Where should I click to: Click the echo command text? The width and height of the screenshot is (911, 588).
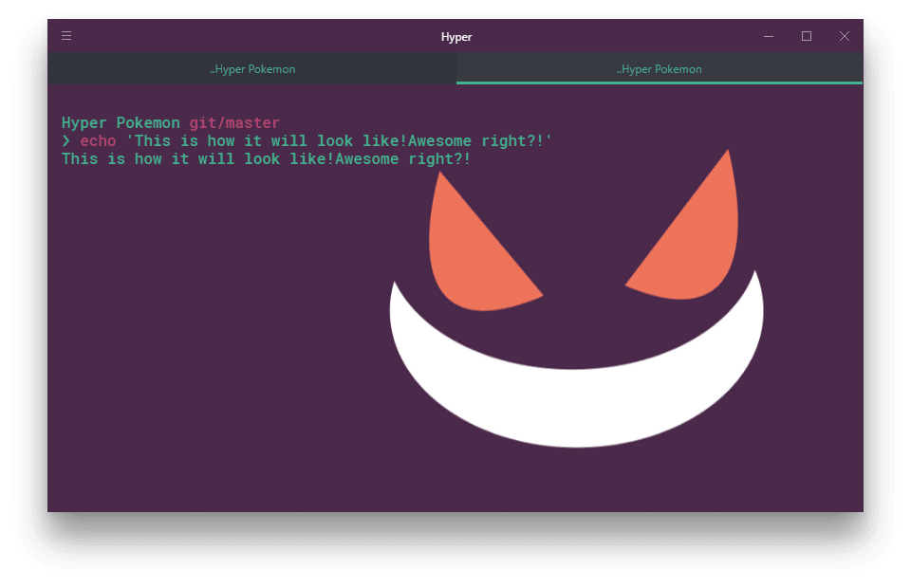tap(98, 140)
